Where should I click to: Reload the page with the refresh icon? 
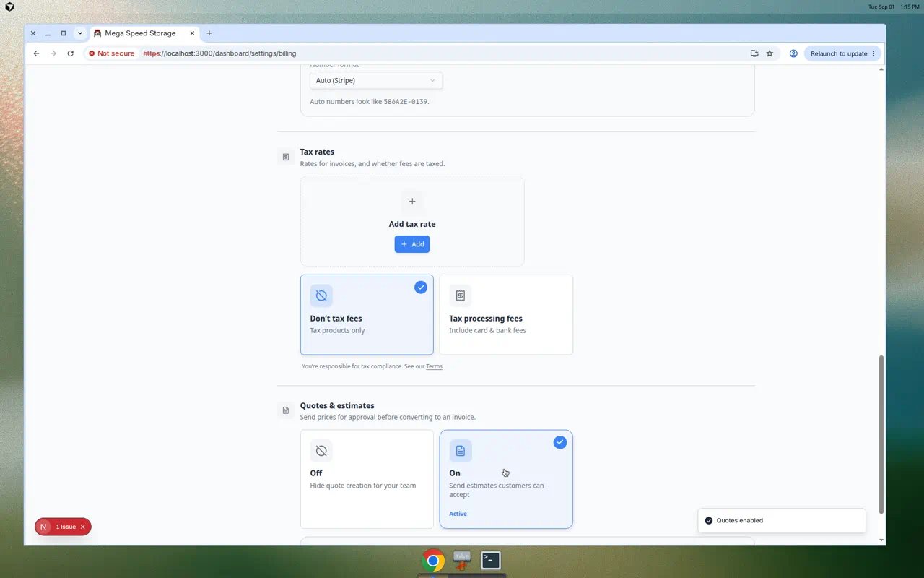tap(70, 53)
